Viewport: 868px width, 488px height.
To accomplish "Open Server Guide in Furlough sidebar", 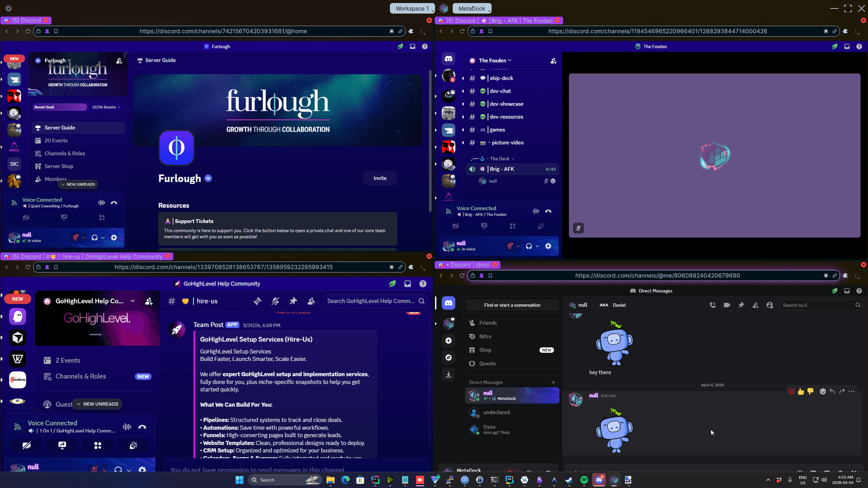I will coord(78,128).
